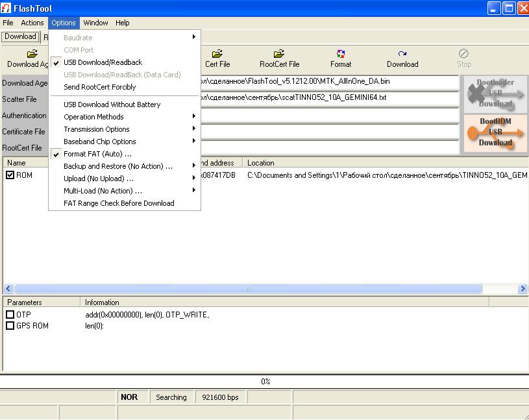Image resolution: width=529 pixels, height=420 pixels.
Task: Click the file list scroll right arrow
Action: tap(523, 289)
